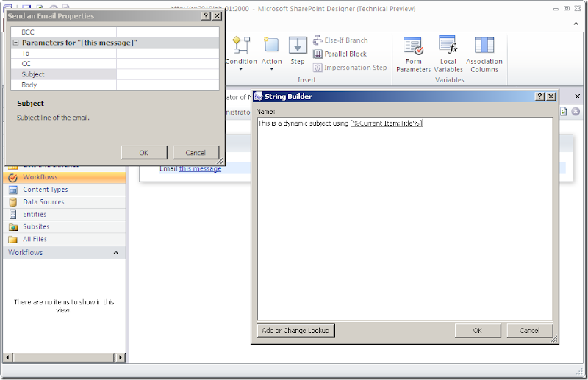Open help in String Builder dialog
Image resolution: width=588 pixels, height=380 pixels.
(539, 96)
